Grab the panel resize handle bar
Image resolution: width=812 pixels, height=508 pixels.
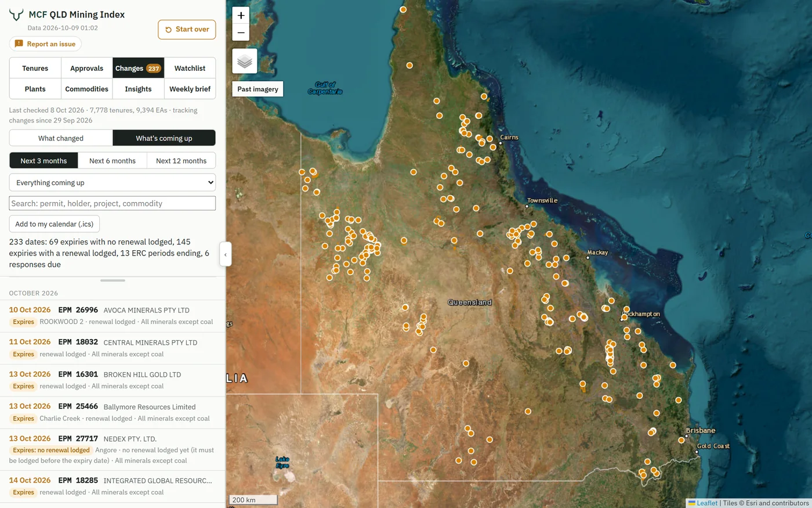pos(113,280)
